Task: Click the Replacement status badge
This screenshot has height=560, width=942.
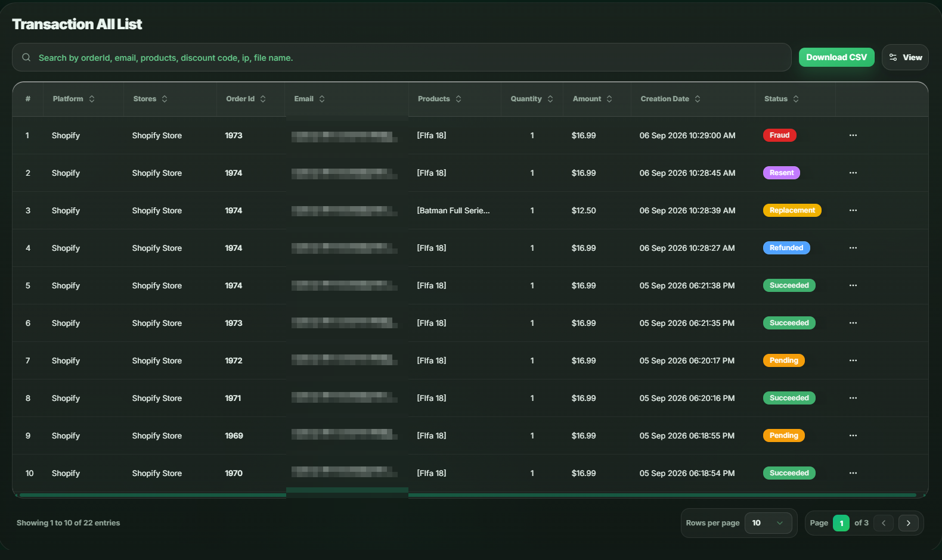Action: 792,210
